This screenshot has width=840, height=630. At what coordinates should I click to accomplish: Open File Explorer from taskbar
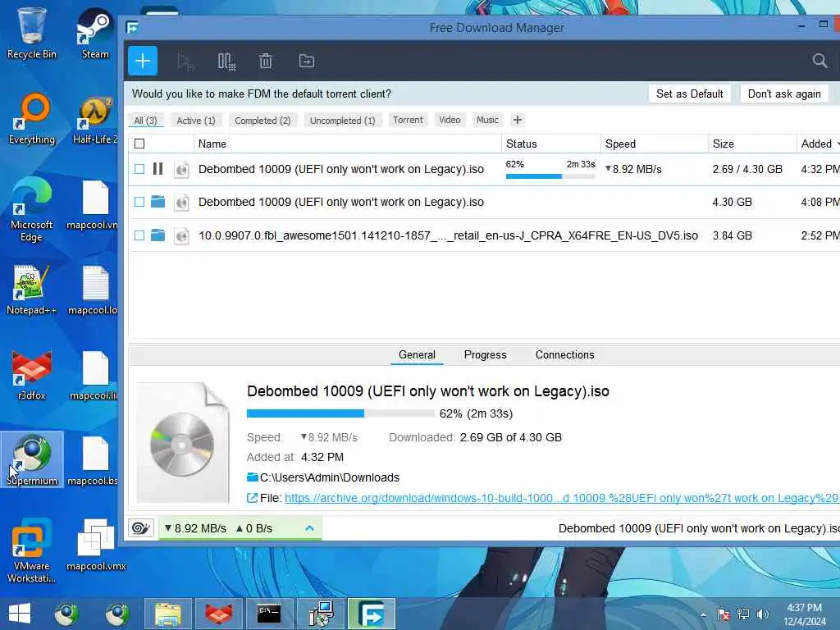coord(168,614)
